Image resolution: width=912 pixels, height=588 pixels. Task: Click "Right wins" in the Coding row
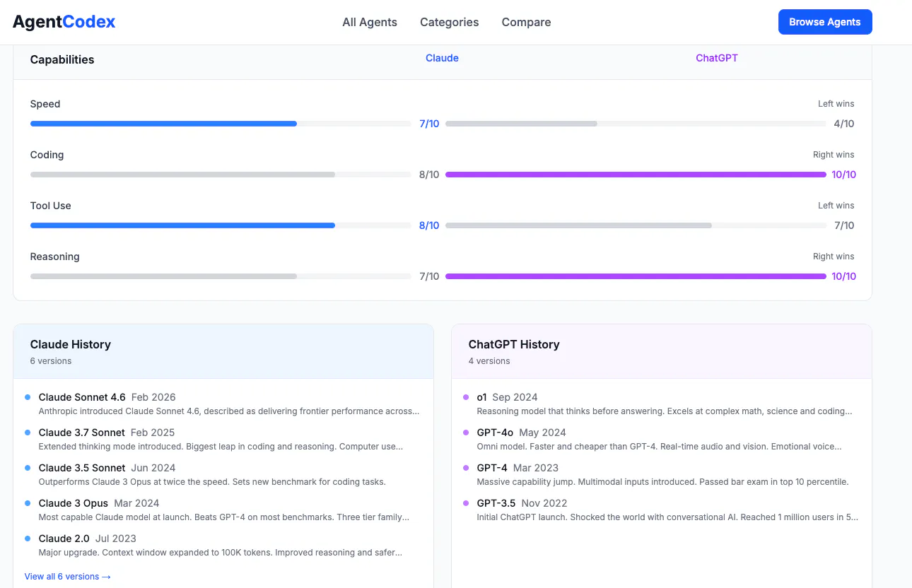point(834,155)
